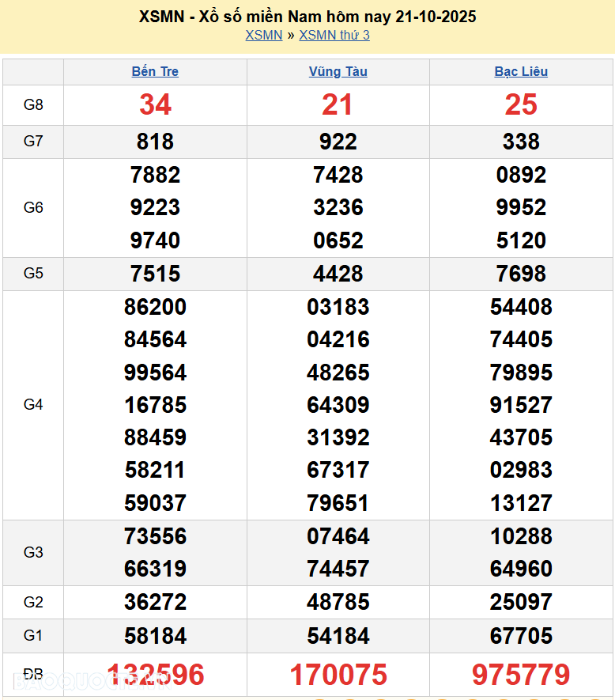Select the Bạc Liêu G8 result 25
This screenshot has width=615, height=700.
(x=521, y=104)
